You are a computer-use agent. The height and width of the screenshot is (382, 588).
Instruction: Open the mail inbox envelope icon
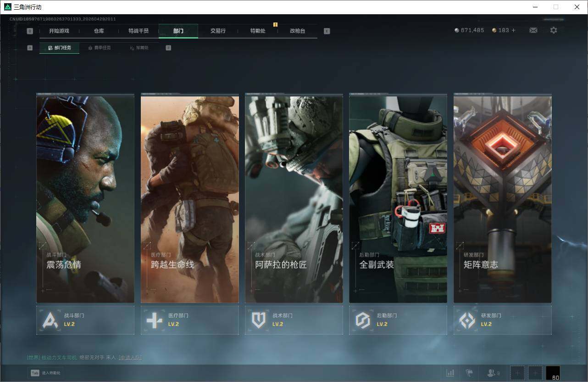point(533,30)
